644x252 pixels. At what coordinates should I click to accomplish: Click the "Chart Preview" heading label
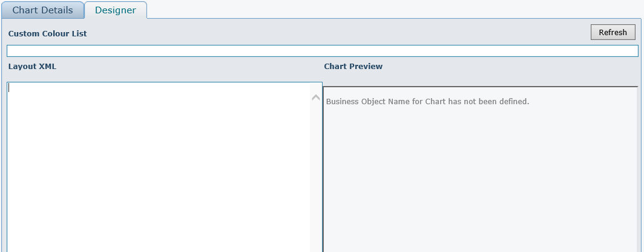point(353,67)
